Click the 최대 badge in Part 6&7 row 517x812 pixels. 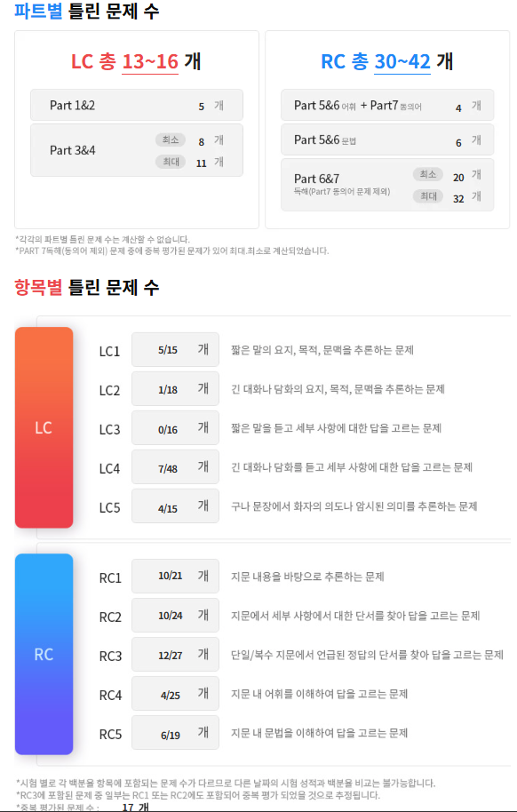point(428,196)
